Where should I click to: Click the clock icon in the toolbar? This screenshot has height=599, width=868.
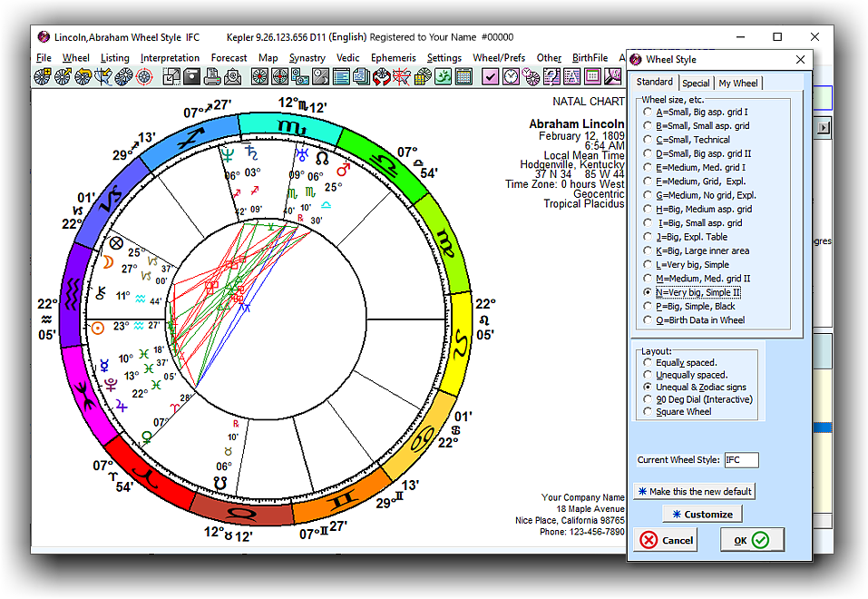click(x=512, y=77)
